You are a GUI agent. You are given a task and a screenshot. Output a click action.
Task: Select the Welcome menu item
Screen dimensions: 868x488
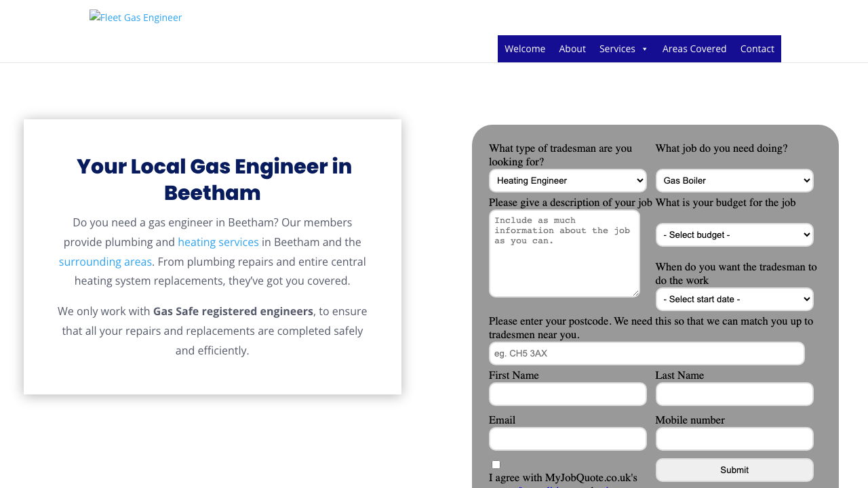[x=525, y=48]
